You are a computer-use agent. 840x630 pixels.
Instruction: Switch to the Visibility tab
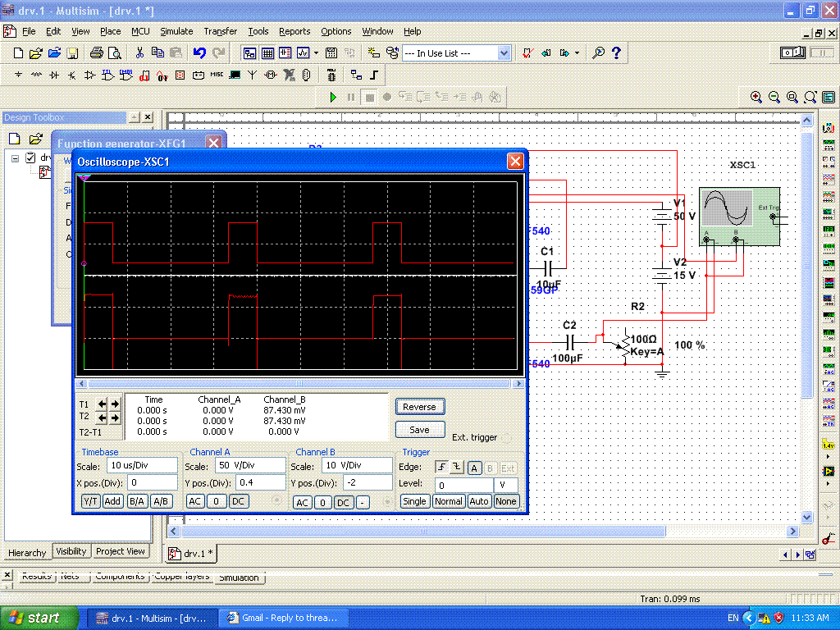point(71,551)
